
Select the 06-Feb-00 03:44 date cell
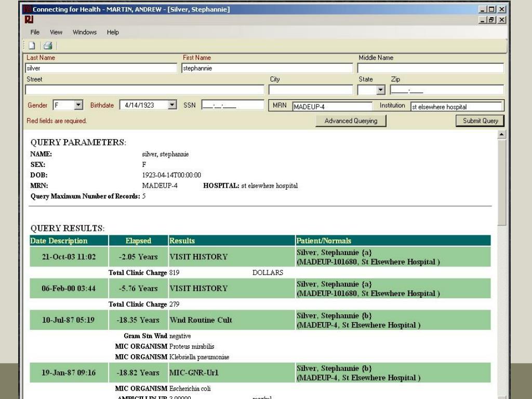click(x=69, y=288)
